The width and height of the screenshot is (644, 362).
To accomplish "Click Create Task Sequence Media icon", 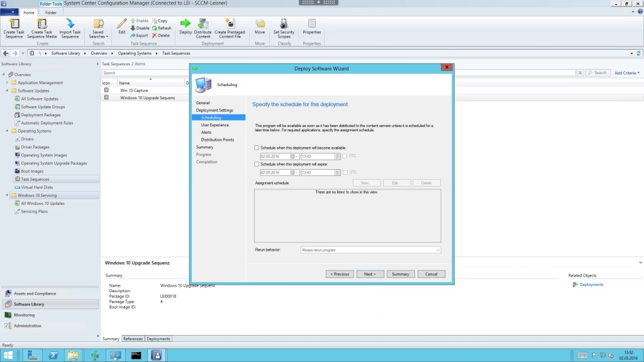I will coord(42,24).
